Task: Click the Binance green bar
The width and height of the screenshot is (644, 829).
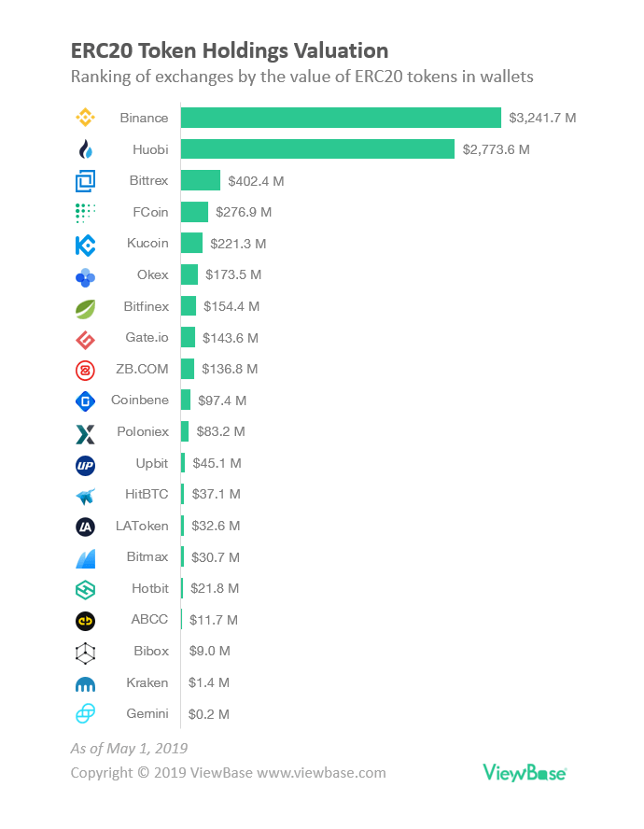Action: (341, 119)
